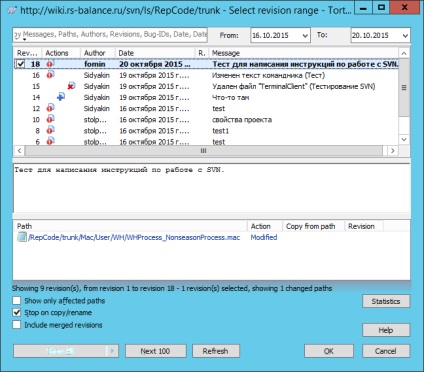Click author 'fomin' in revision 18 row
Screen dimensions: 424x372
(x=95, y=64)
